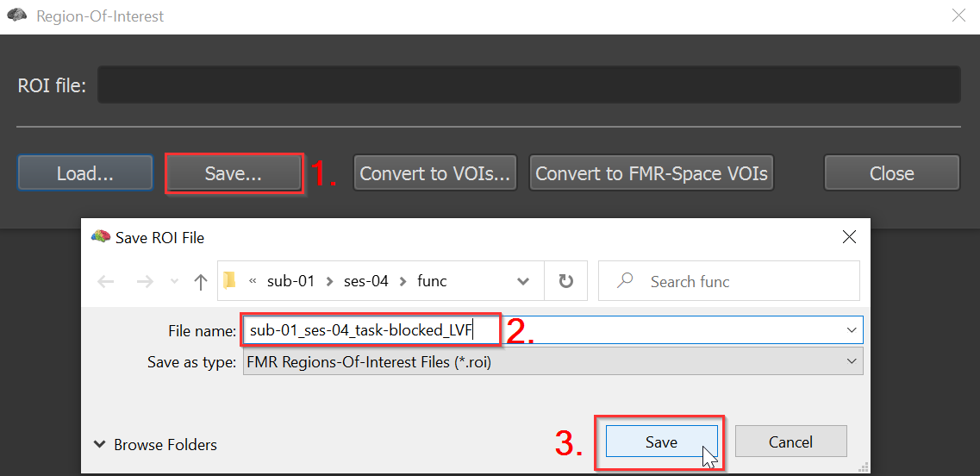Open the File name history dropdown
This screenshot has width=980, height=476.
coord(851,330)
